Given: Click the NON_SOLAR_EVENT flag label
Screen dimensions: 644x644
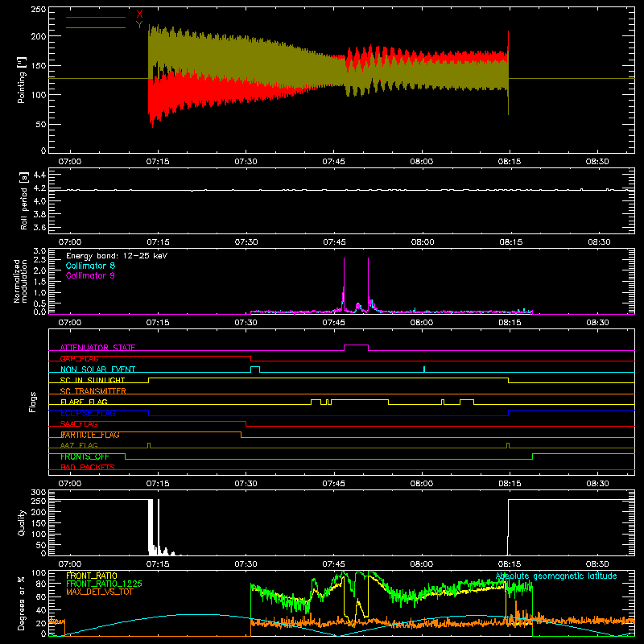Looking at the screenshot, I should 97,369.
